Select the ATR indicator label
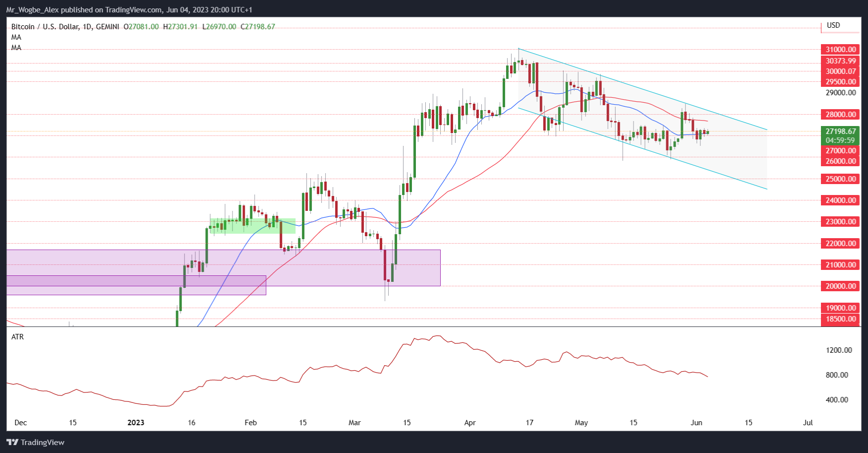Viewport: 868px width, 453px height. point(17,337)
